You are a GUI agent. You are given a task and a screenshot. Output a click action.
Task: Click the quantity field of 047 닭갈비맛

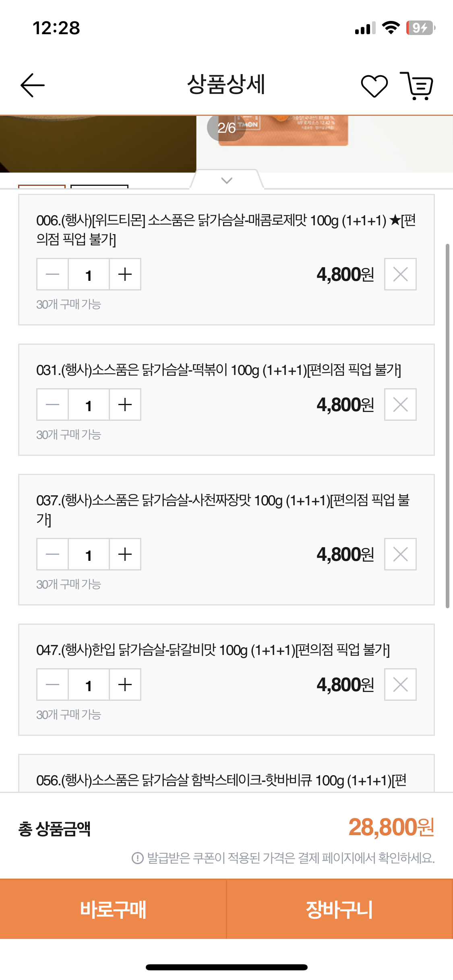coord(89,685)
